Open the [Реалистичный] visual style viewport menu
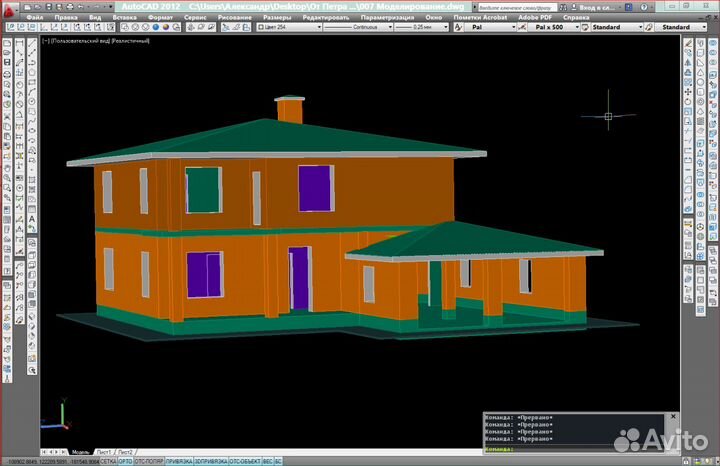Viewport: 720px width, 466px height. [130, 41]
